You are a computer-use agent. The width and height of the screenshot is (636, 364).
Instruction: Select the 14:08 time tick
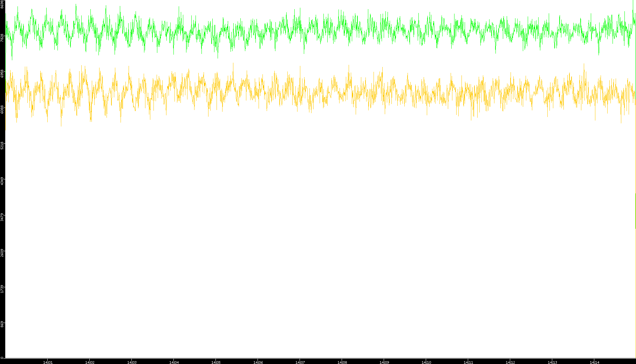(x=342, y=362)
